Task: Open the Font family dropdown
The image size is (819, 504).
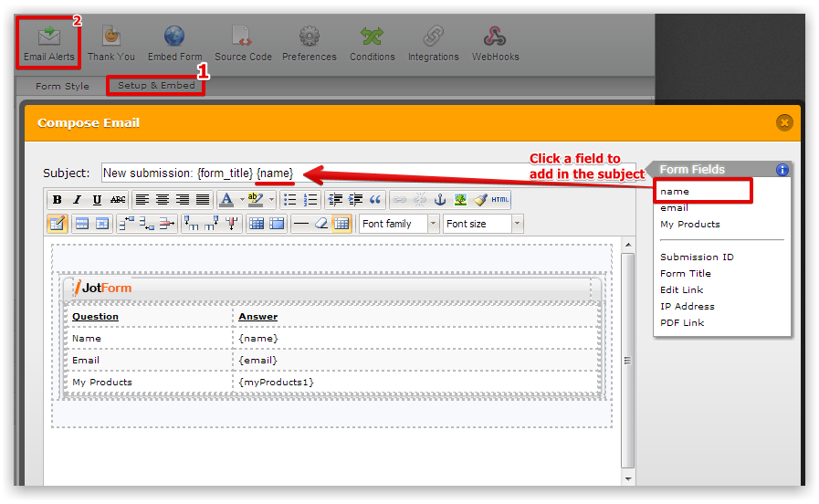Action: pyautogui.click(x=399, y=224)
